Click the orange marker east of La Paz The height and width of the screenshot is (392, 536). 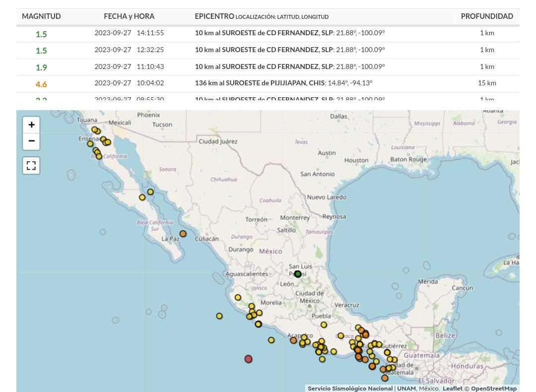tap(183, 234)
